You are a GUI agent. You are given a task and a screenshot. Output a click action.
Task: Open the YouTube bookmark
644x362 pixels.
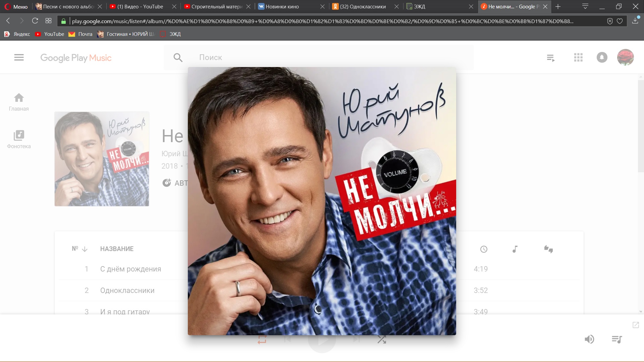pyautogui.click(x=50, y=34)
